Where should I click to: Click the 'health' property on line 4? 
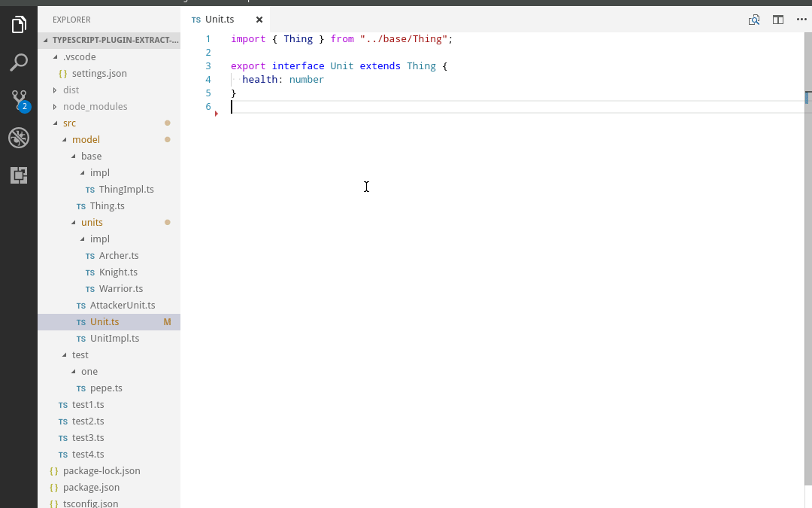[x=260, y=79]
